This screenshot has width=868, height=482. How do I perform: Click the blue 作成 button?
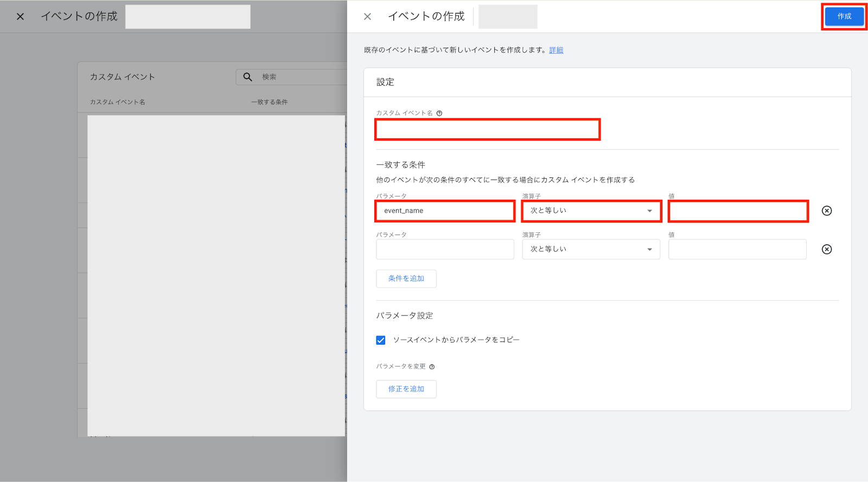pos(844,17)
